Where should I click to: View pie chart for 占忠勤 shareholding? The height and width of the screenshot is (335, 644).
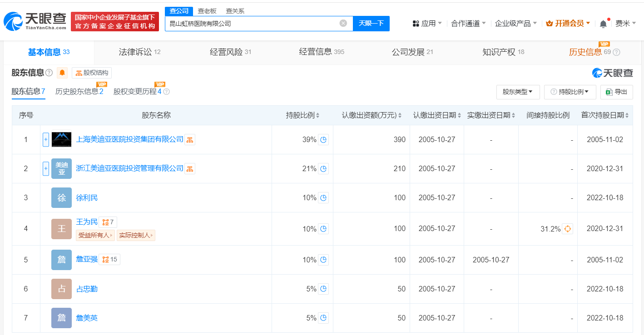(323, 289)
